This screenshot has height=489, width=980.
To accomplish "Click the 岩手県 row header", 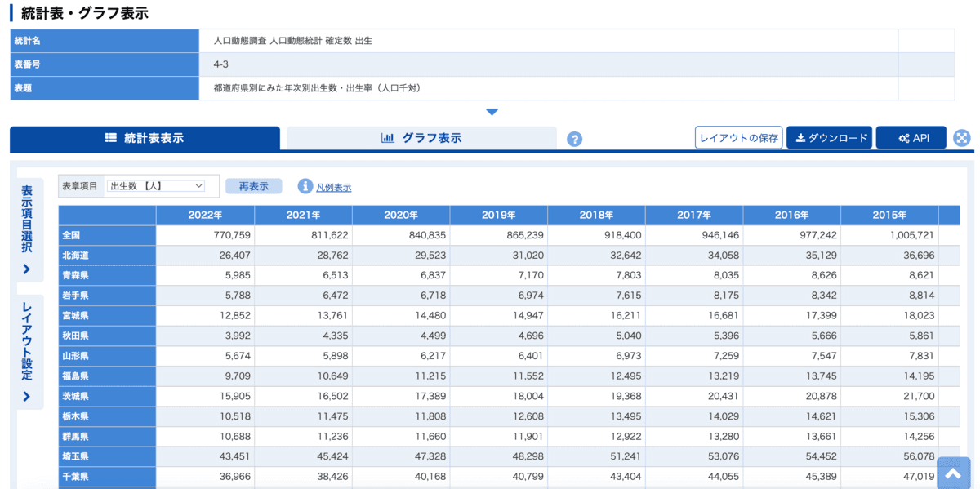I will point(107,296).
